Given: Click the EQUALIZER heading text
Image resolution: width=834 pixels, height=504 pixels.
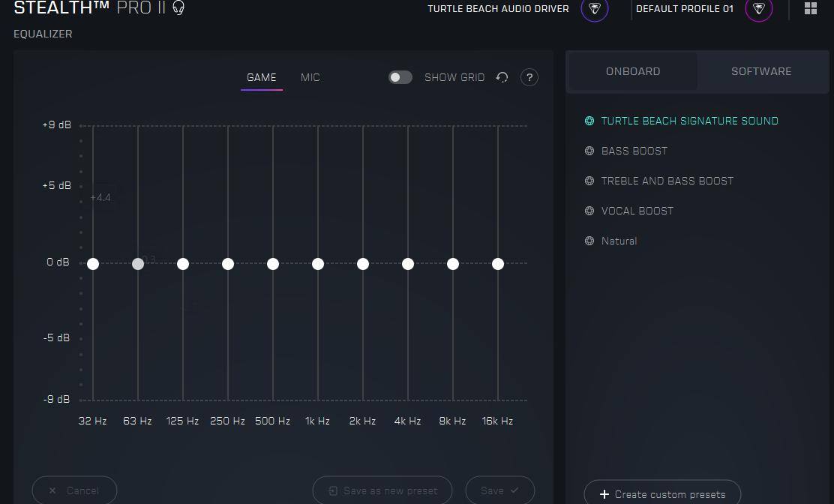Looking at the screenshot, I should [x=43, y=34].
